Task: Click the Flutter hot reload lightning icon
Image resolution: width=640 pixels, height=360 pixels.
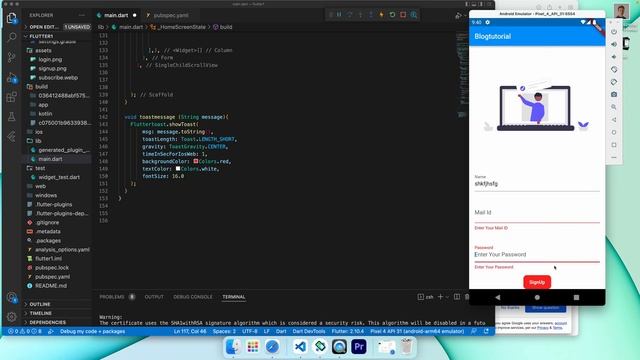Action: (382, 15)
